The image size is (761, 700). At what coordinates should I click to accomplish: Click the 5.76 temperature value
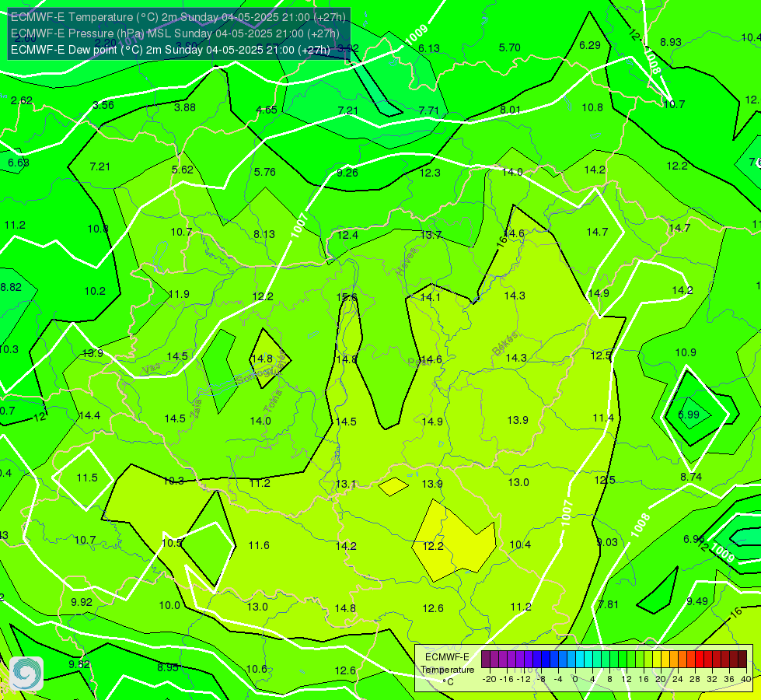(x=264, y=172)
